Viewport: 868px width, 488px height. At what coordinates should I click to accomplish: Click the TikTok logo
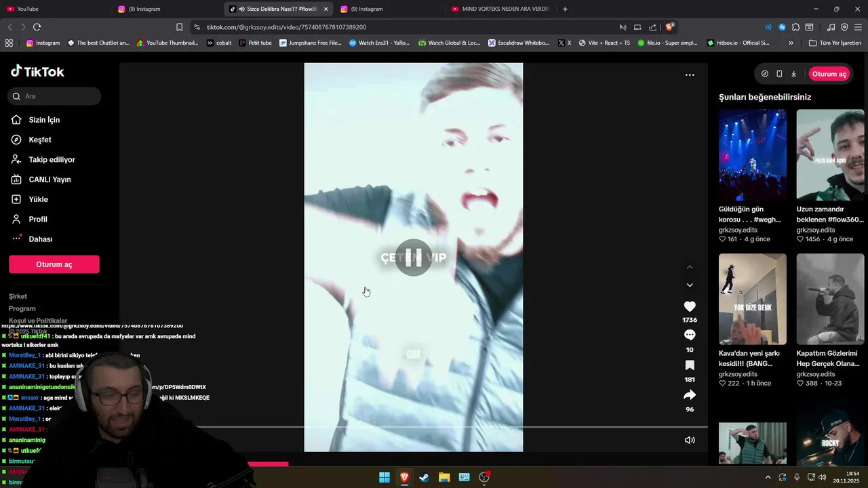point(37,71)
